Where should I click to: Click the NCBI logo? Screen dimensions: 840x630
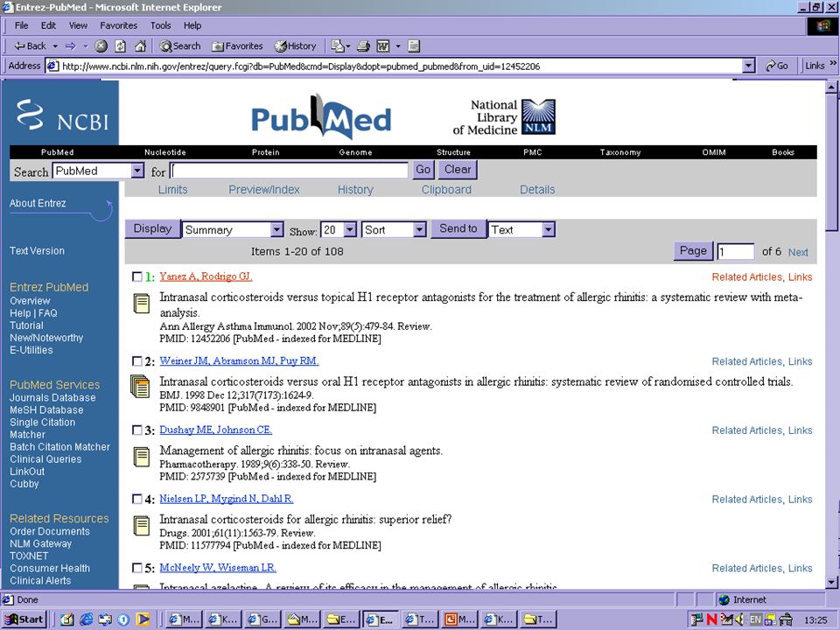pyautogui.click(x=61, y=114)
